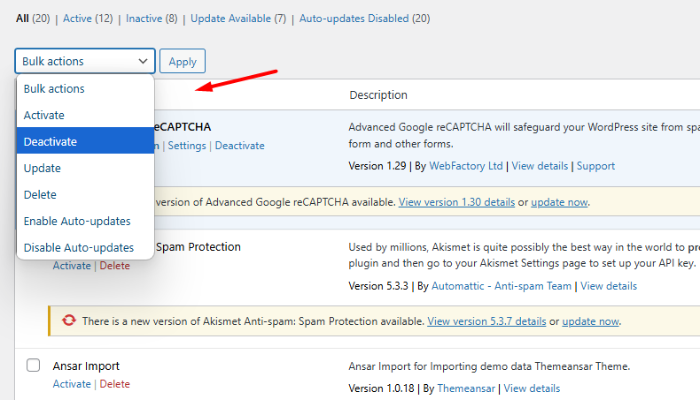Tick the Ansar Import plugin checkbox
700x400 pixels.
(32, 365)
